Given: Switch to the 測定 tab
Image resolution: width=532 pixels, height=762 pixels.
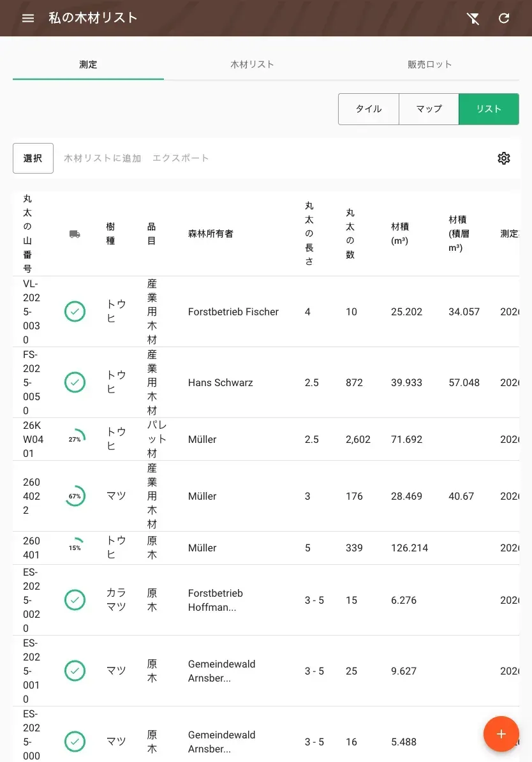Looking at the screenshot, I should click(x=88, y=64).
